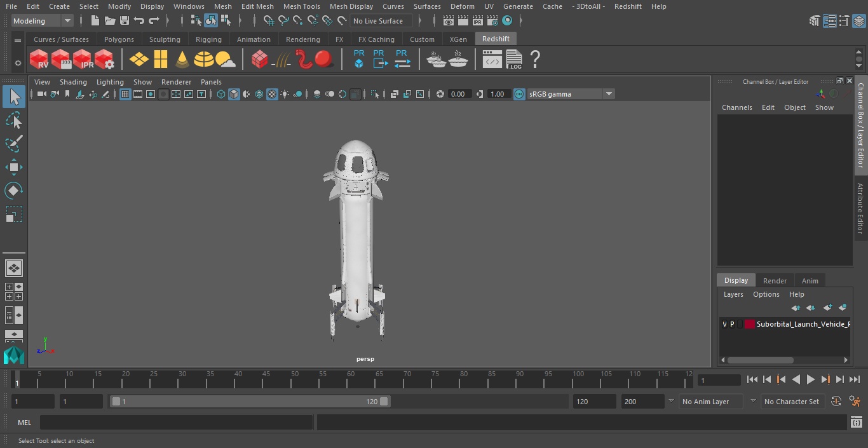
Task: Toggle wireframe shading in viewport
Action: pos(221,94)
